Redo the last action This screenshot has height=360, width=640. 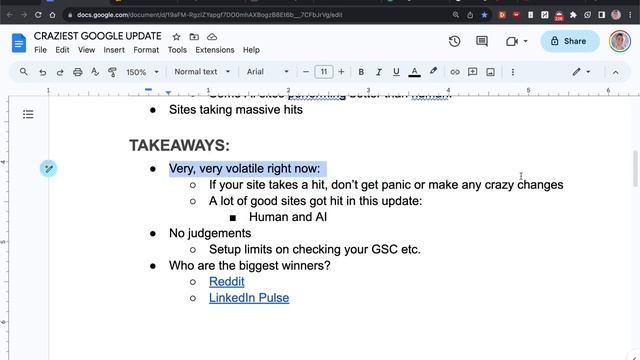pos(60,72)
